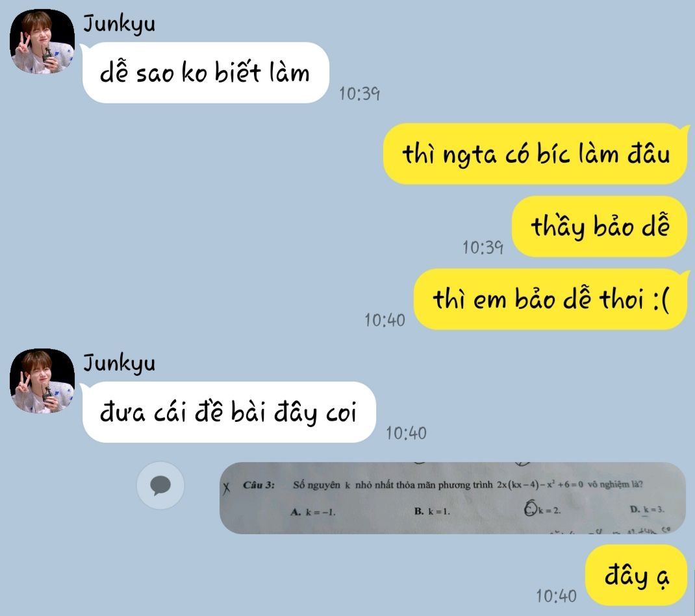Click the 10:40 timestamp next to 'đây ạ'
Screen dimensions: 695x616
[556, 596]
